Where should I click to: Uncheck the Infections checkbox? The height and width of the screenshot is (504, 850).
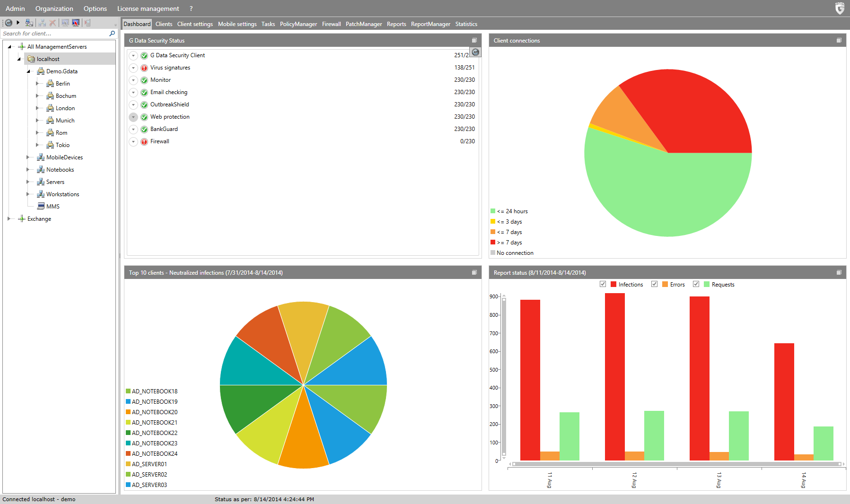click(x=603, y=284)
